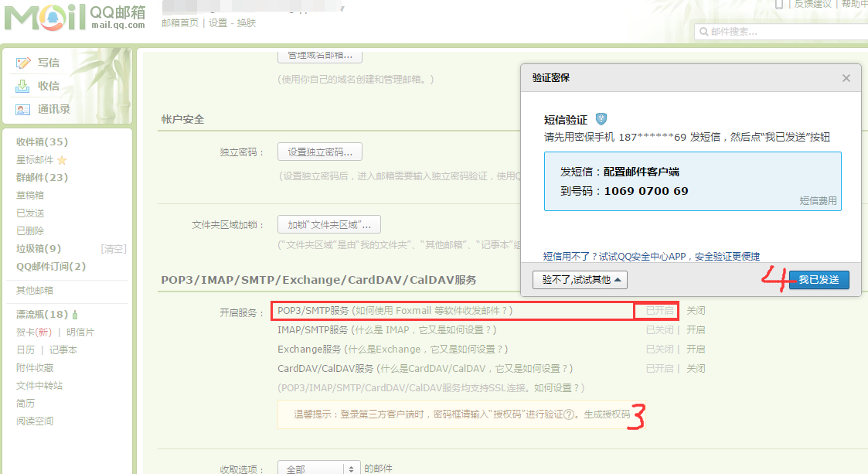This screenshot has width=868, height=474.
Task: Open QQ邮件订阅(2) in the sidebar
Action: [51, 266]
